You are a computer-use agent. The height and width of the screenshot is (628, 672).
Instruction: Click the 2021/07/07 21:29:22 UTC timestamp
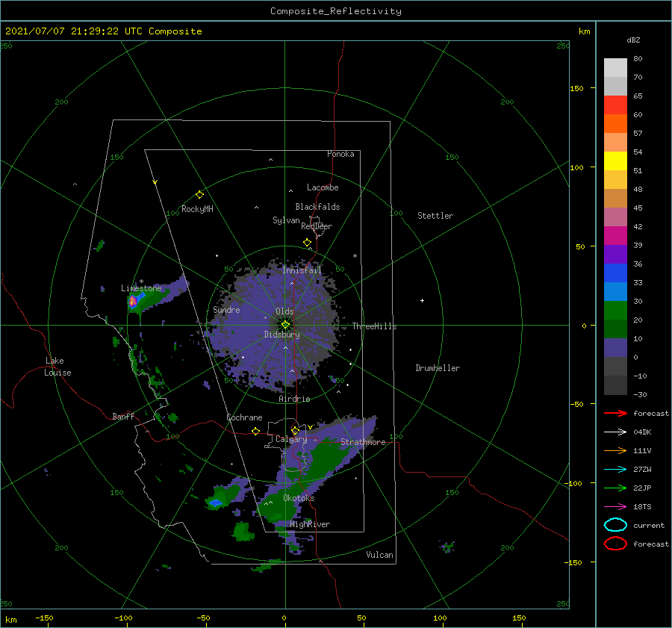(103, 31)
